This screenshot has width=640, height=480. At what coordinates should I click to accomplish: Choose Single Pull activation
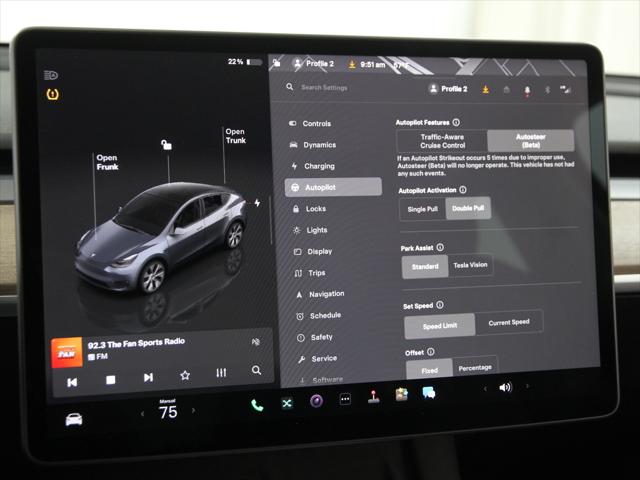coord(422,209)
